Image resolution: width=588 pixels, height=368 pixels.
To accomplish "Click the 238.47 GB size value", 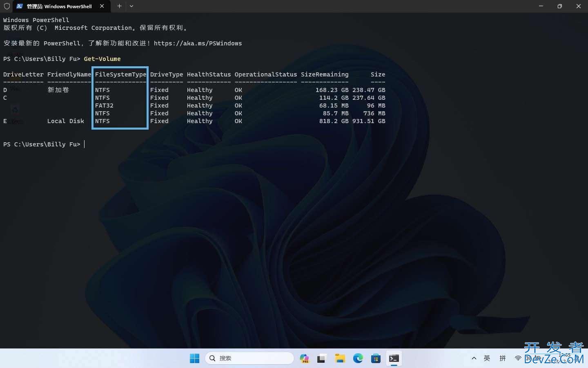I will (x=369, y=90).
